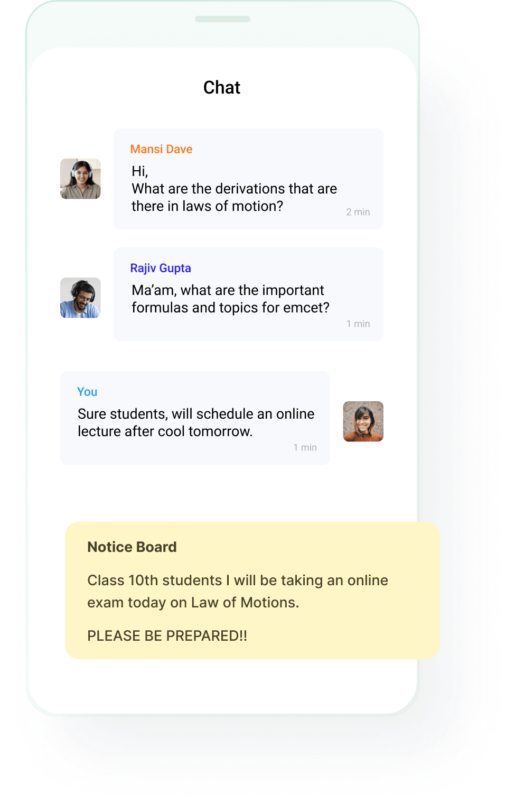Tap the 1 min timestamp on your reply
Image resolution: width=515 pixels, height=812 pixels.
pyautogui.click(x=305, y=447)
